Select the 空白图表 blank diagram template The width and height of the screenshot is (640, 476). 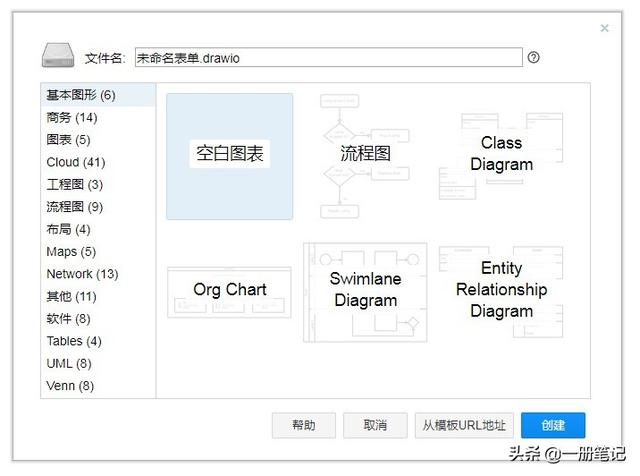click(230, 156)
